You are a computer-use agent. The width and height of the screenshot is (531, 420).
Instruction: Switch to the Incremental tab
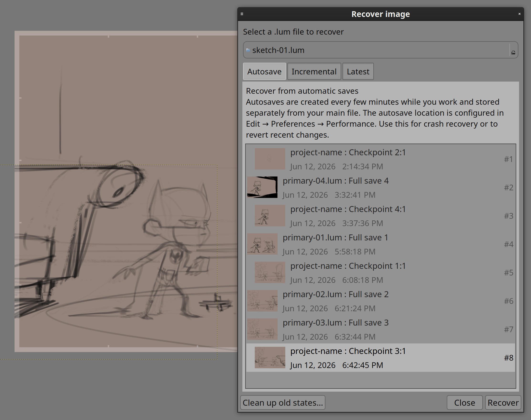tap(314, 71)
